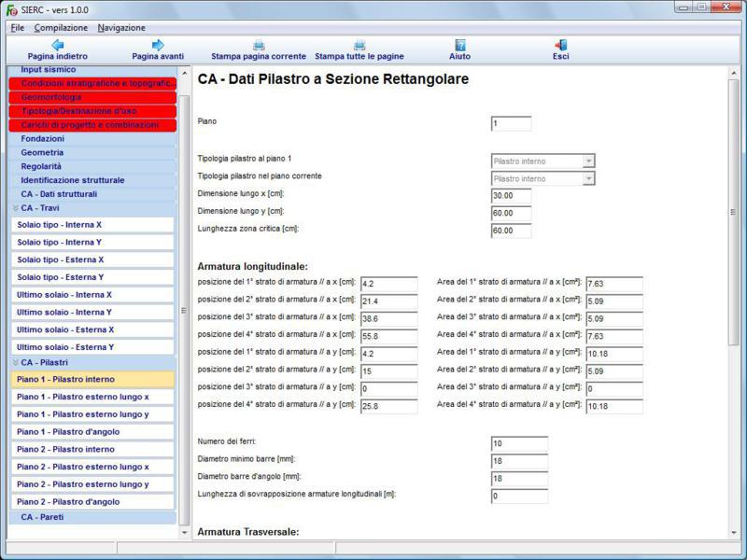Viewport: 747px width, 560px height.
Task: Select Condizioni stratigrafiche e topografiche section
Action: [x=92, y=83]
